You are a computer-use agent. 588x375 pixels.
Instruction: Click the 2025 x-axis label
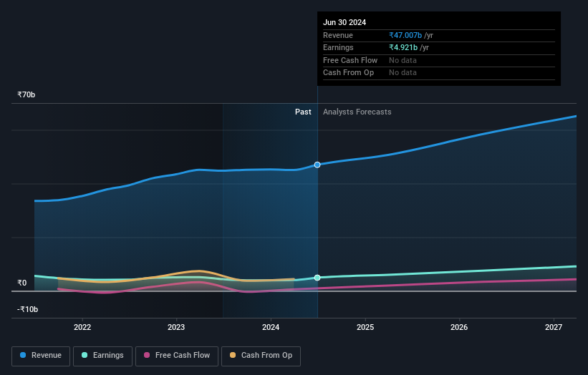(x=365, y=327)
